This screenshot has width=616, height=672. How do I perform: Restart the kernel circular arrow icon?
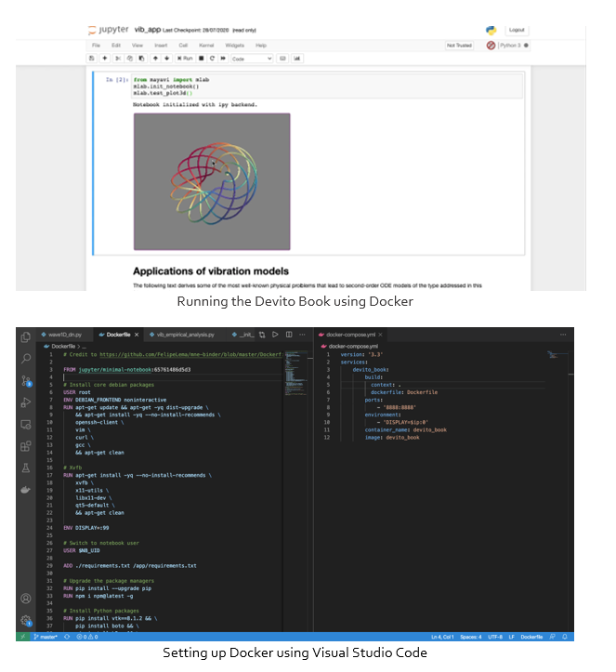click(212, 59)
